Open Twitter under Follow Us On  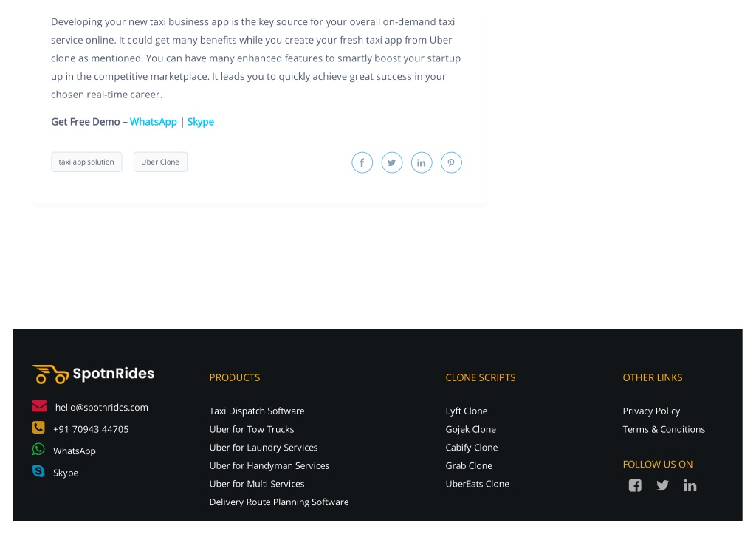(662, 485)
